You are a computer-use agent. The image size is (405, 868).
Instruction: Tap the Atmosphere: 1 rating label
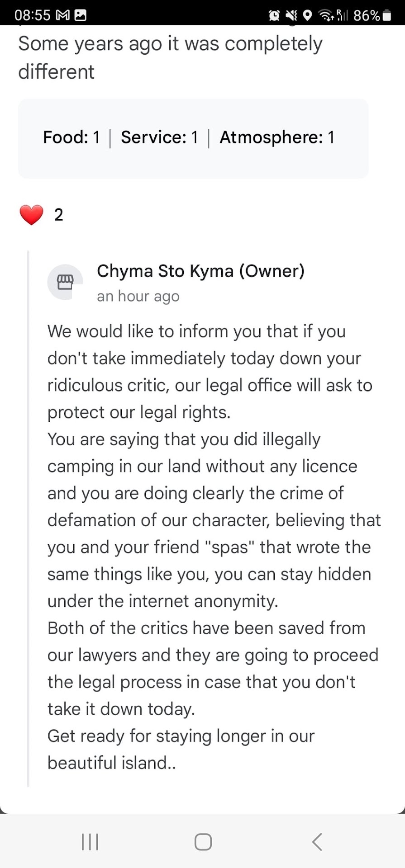click(x=276, y=137)
